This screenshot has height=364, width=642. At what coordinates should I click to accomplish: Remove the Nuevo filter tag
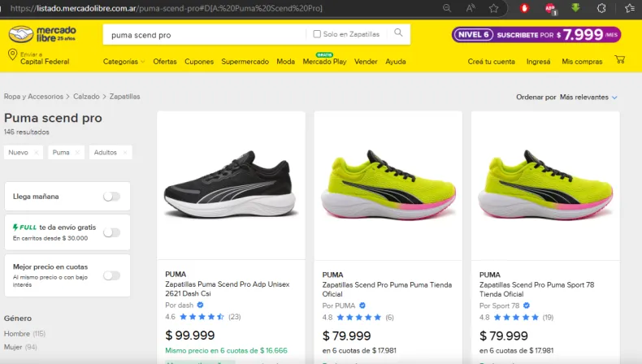[x=37, y=153]
